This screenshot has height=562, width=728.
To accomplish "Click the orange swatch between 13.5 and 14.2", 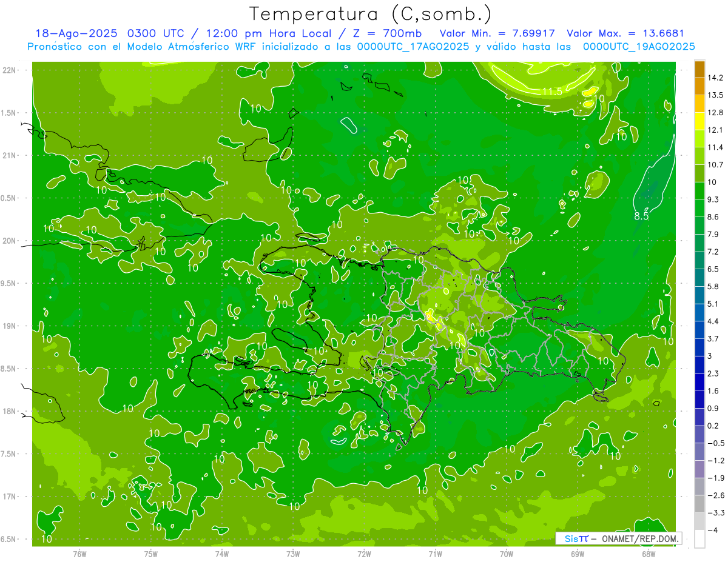I will [699, 86].
